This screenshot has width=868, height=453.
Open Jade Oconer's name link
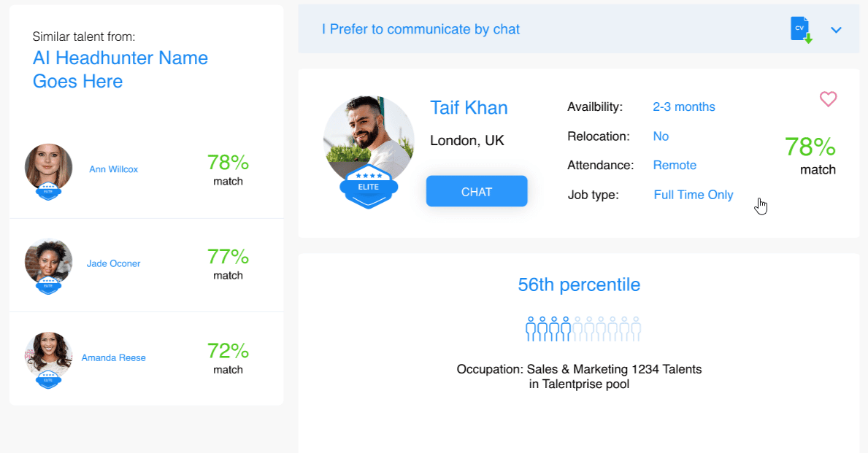[x=113, y=263]
